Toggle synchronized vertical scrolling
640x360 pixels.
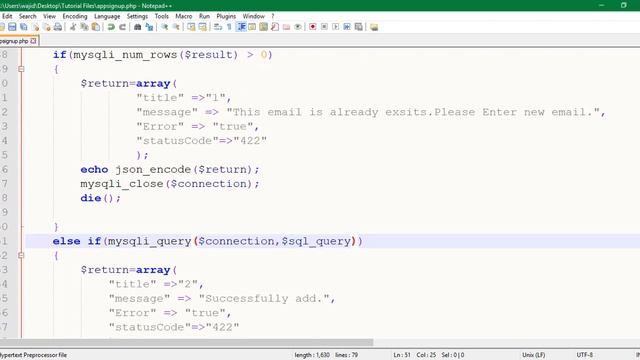[x=191, y=27]
